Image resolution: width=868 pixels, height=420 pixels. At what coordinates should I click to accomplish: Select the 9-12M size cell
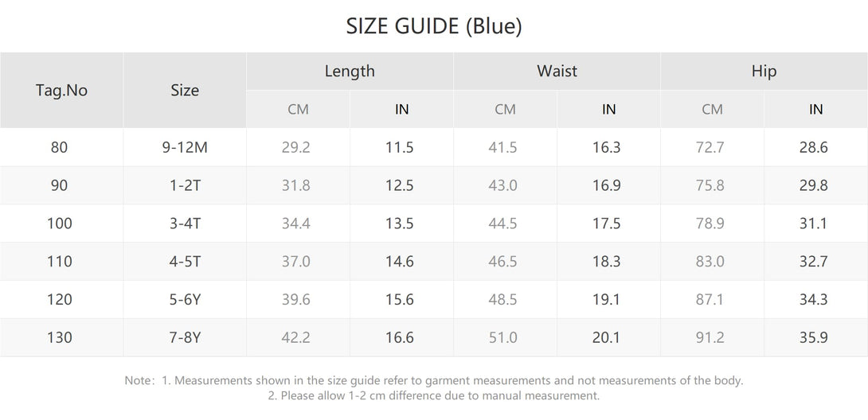(x=184, y=147)
